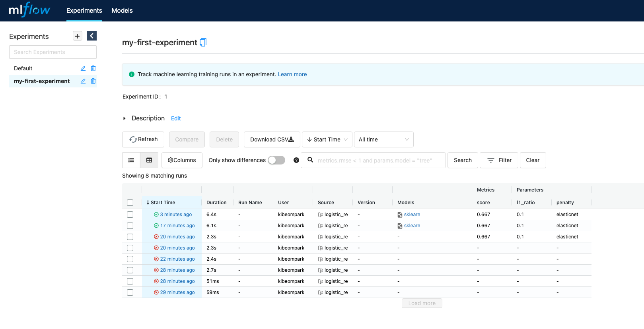This screenshot has height=329, width=644.
Task: Click the Search Experiments input field
Action: coord(53,52)
